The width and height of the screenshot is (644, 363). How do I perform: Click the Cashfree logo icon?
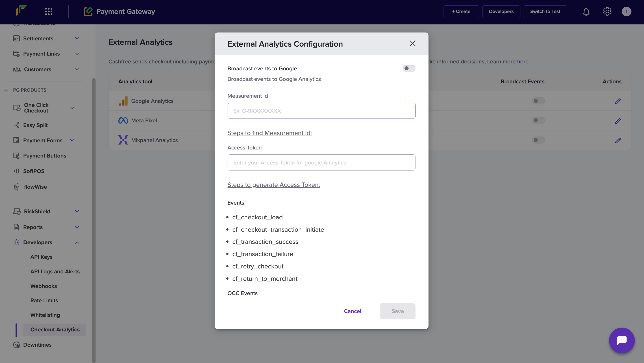pyautogui.click(x=22, y=11)
